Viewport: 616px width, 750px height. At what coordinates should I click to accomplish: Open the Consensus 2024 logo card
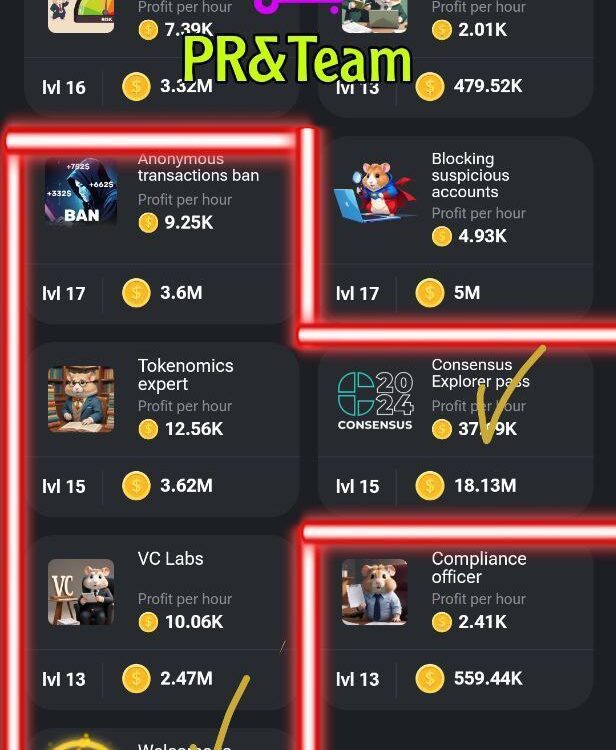[x=375, y=401]
